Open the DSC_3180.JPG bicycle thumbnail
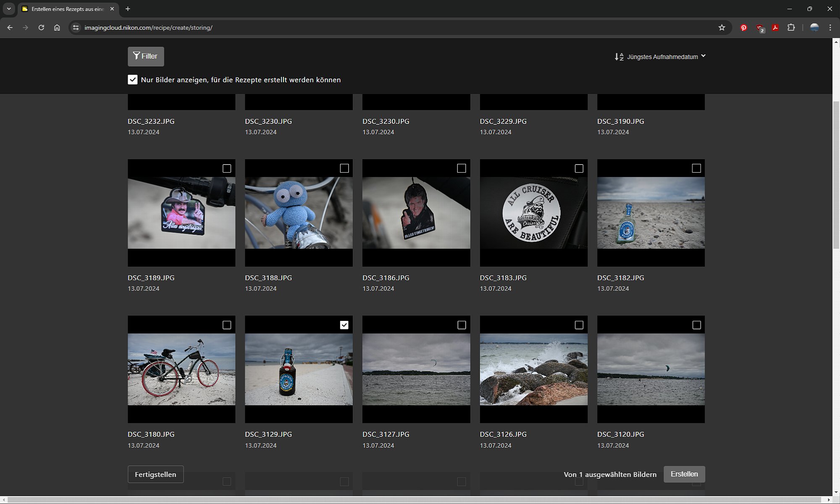This screenshot has width=840, height=504. (181, 370)
